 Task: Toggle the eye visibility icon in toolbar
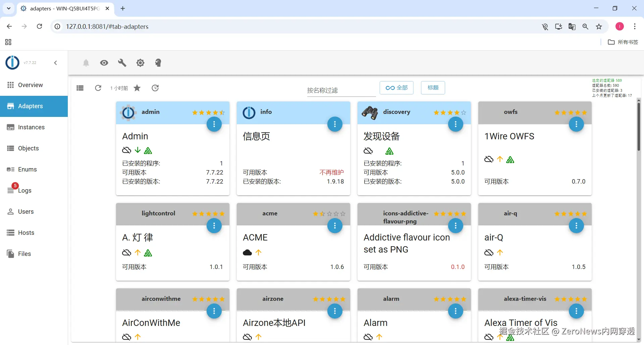[x=104, y=63]
